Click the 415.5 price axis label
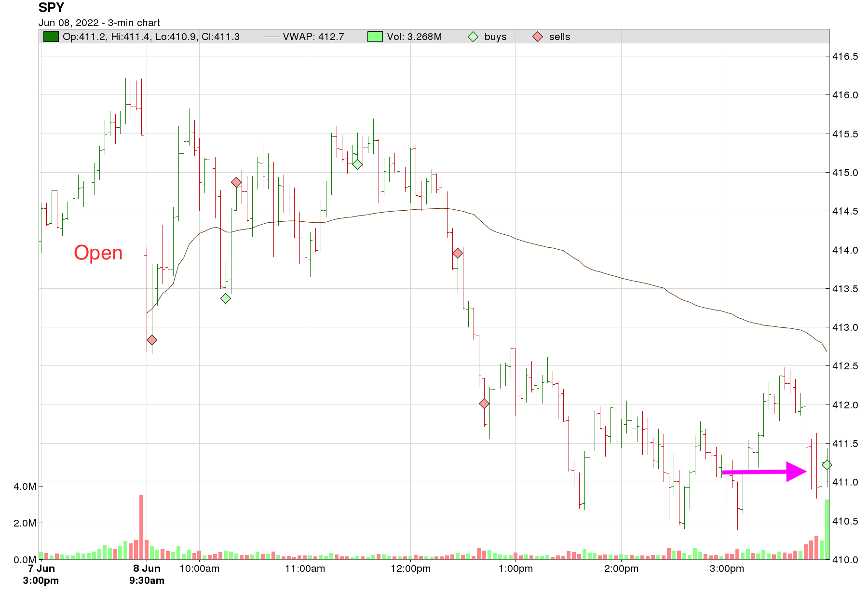The width and height of the screenshot is (868, 594). (x=845, y=134)
